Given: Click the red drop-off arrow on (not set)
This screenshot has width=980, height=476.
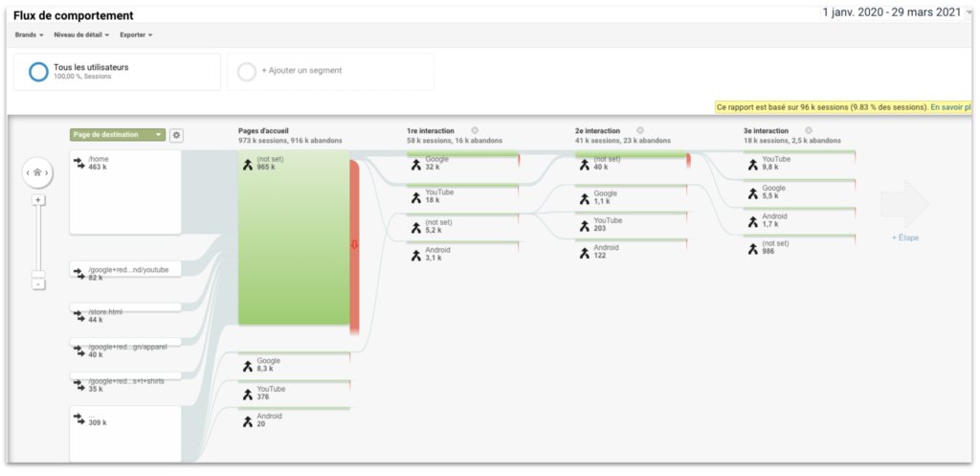Looking at the screenshot, I should [x=354, y=244].
